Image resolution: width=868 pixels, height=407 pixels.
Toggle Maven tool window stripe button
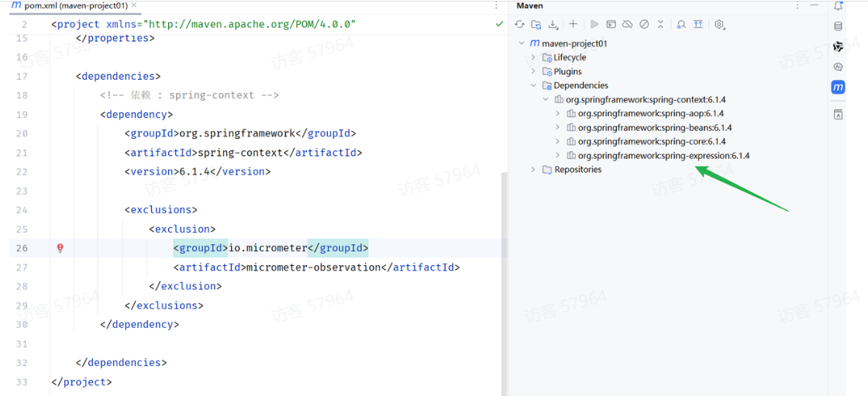[838, 88]
